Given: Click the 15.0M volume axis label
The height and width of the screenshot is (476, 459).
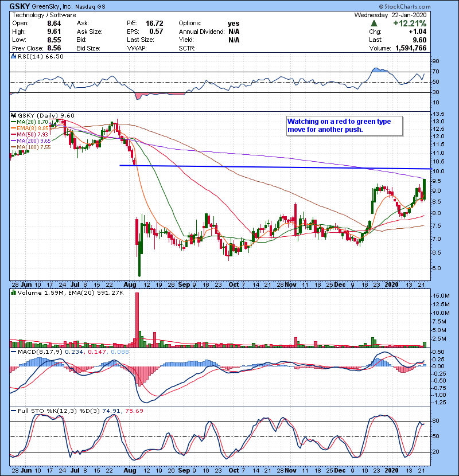Looking at the screenshot, I should (x=441, y=296).
